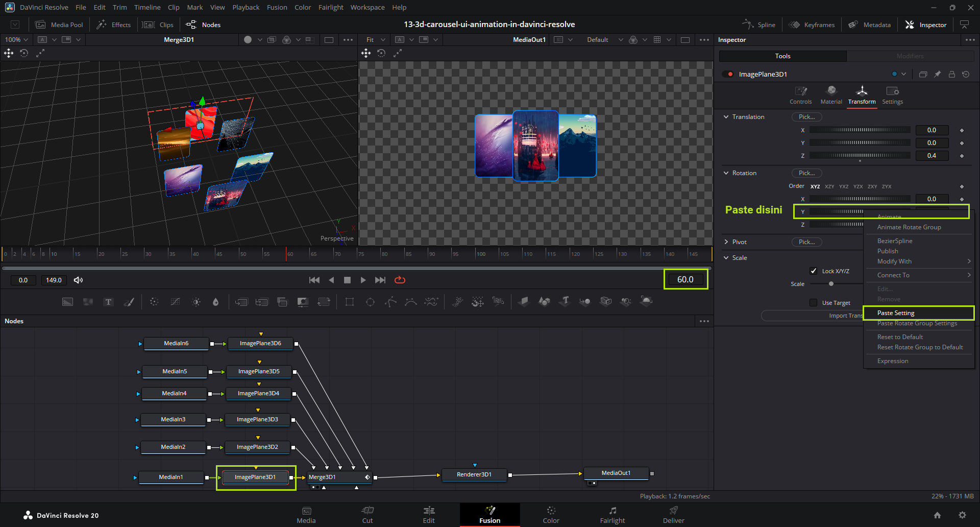Switch to the Color page

click(551, 515)
